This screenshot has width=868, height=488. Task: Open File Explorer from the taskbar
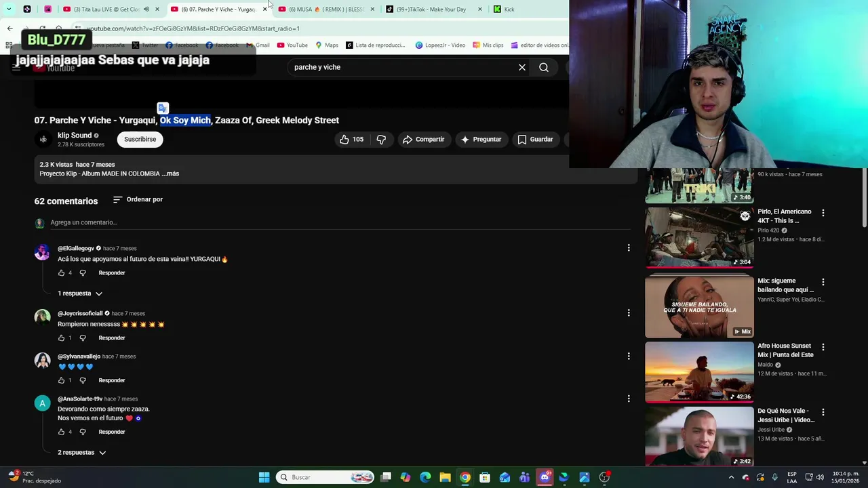445,477
